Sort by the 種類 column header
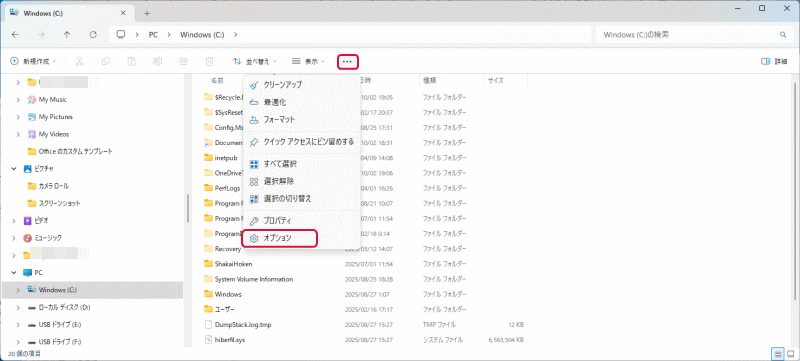Image resolution: width=800 pixels, height=361 pixels. click(x=429, y=81)
